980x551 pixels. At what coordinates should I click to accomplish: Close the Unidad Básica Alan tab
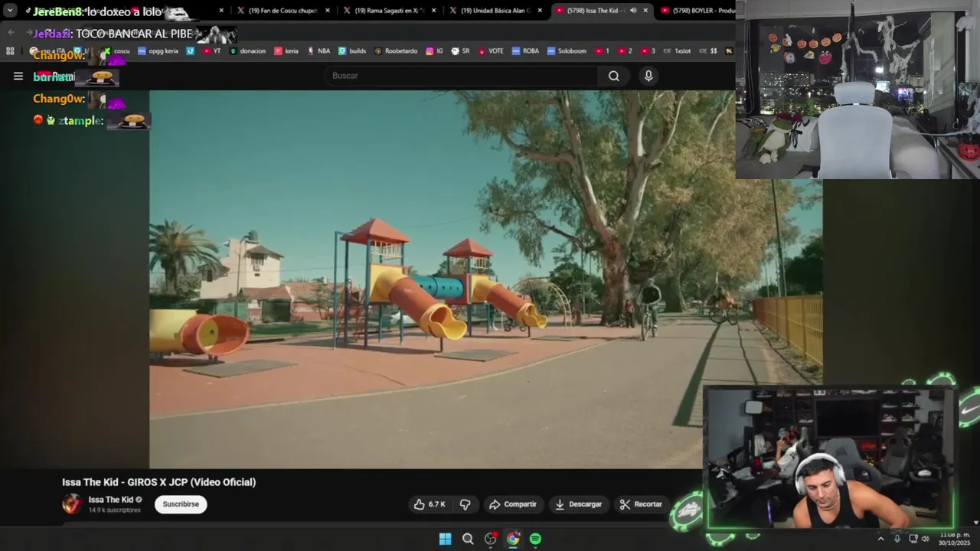tap(540, 11)
